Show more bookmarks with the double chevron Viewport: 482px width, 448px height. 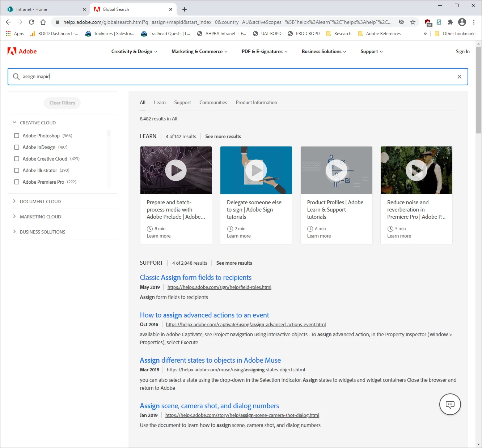pos(425,34)
